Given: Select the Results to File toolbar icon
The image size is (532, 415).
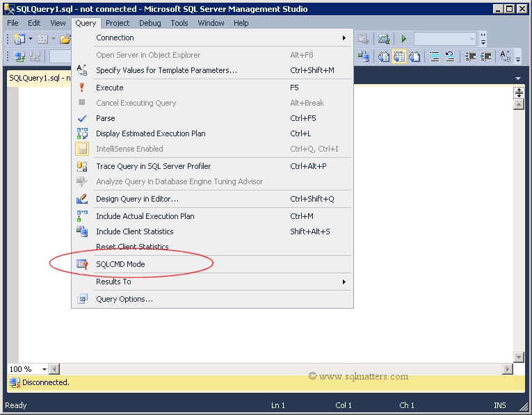Looking at the screenshot, I should 414,56.
